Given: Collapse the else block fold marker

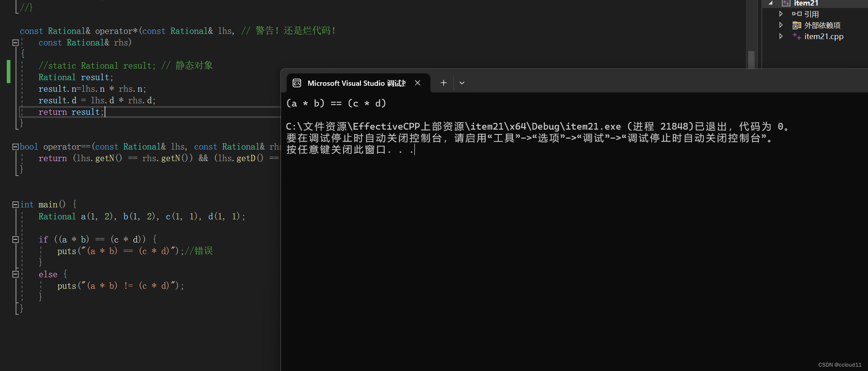Looking at the screenshot, I should [x=16, y=274].
